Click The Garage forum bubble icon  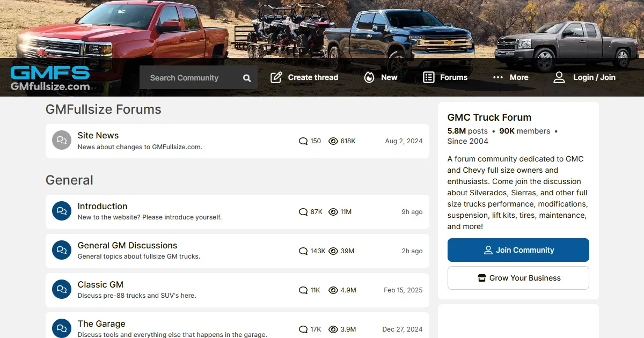(x=62, y=329)
